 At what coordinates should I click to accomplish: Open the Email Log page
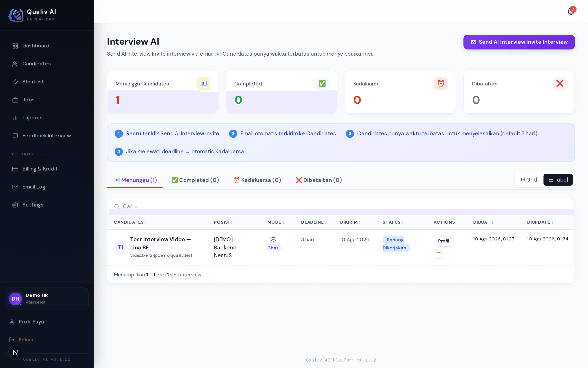click(47, 187)
